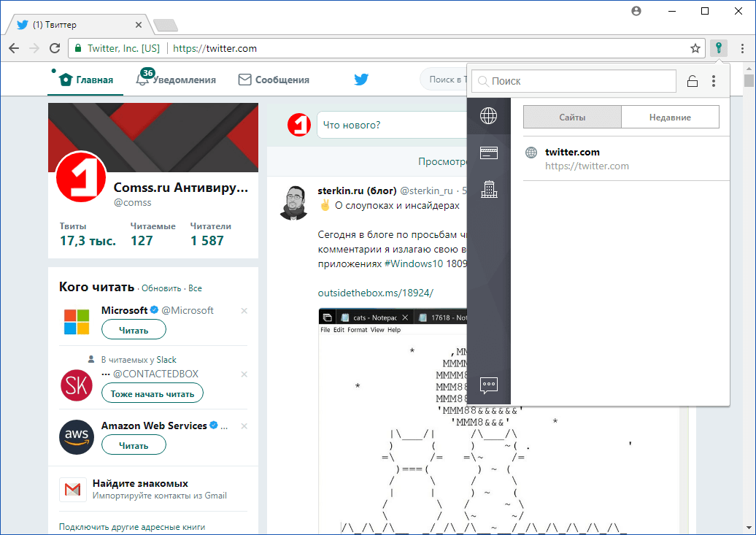Image resolution: width=756 pixels, height=535 pixels.
Task: Click the Просмотр new tweets bar
Action: 367,161
